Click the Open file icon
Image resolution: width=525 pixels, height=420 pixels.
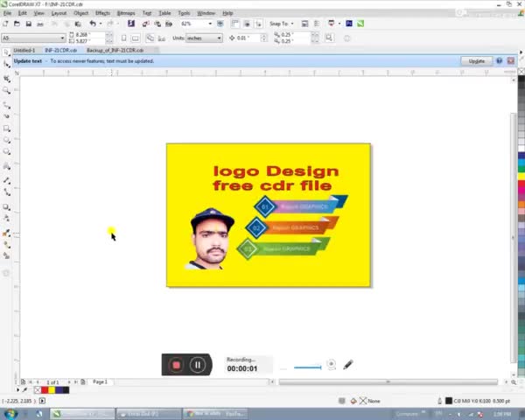[x=17, y=24]
